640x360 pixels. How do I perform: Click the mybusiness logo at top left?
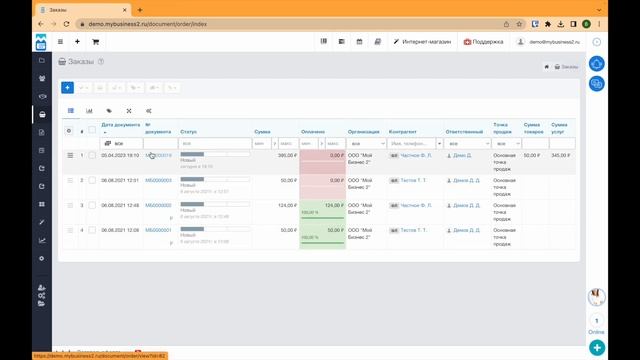click(x=41, y=42)
